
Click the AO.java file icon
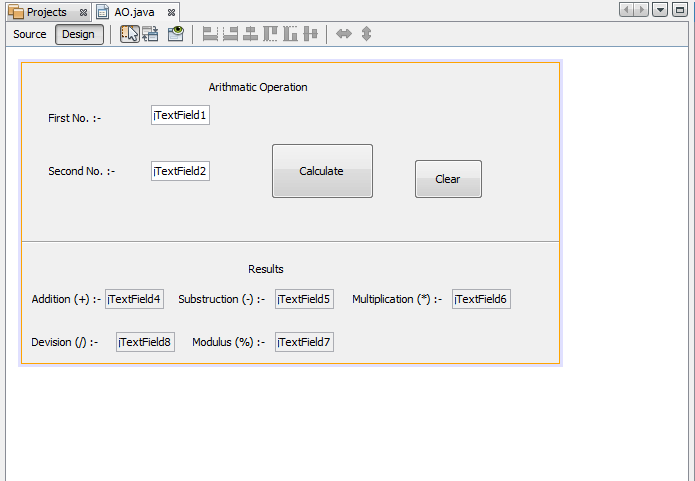(x=102, y=12)
